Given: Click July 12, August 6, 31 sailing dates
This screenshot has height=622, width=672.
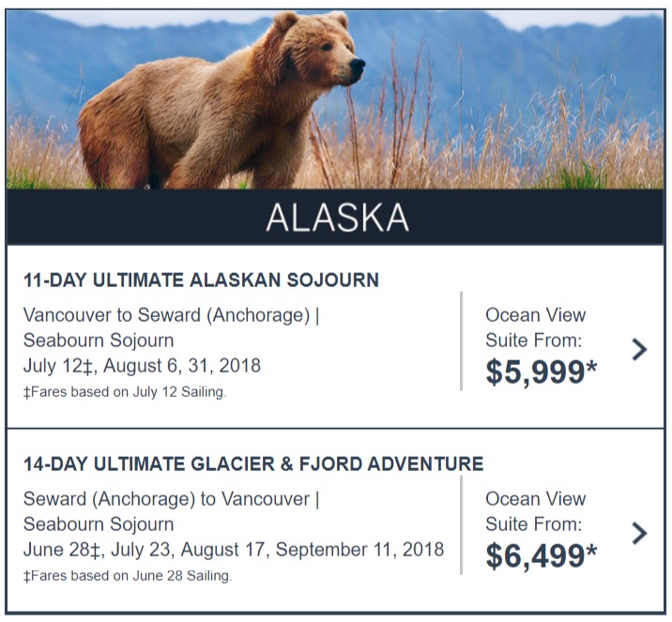Looking at the screenshot, I should tap(142, 366).
